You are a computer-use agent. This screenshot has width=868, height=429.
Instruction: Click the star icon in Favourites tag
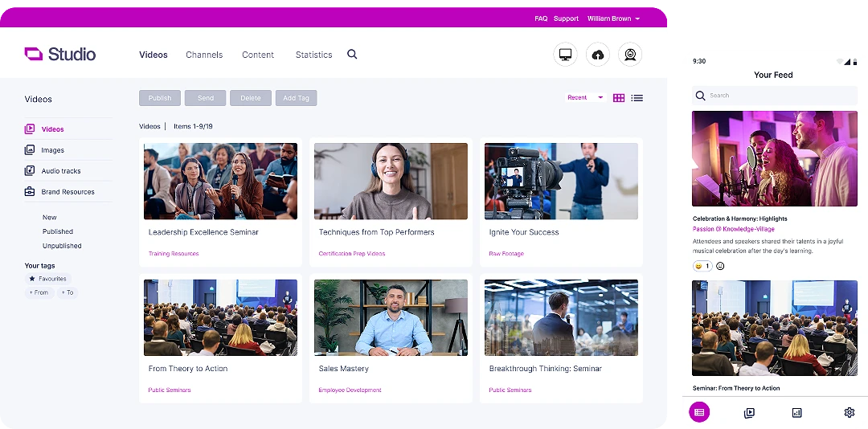point(32,279)
